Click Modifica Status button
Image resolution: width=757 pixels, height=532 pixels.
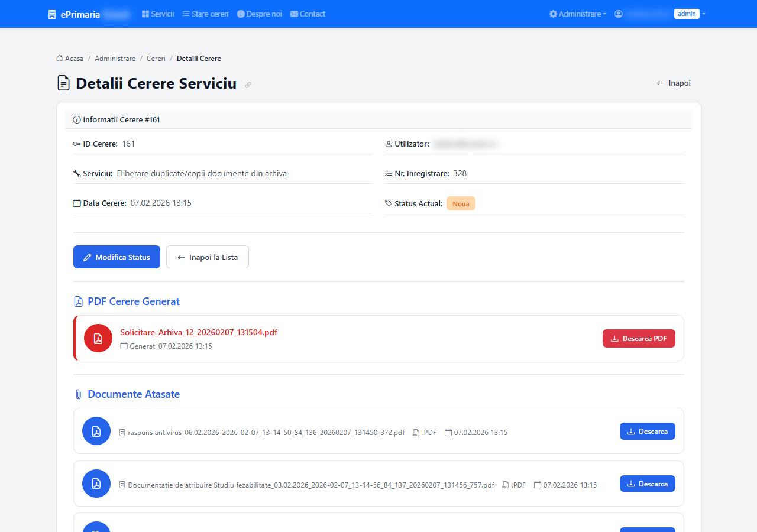[117, 257]
